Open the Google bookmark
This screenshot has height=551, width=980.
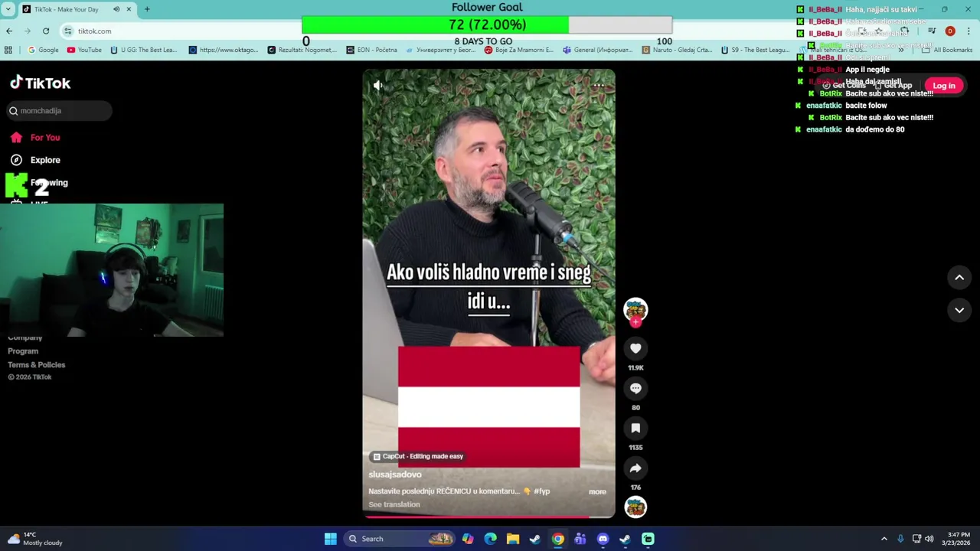[43, 50]
